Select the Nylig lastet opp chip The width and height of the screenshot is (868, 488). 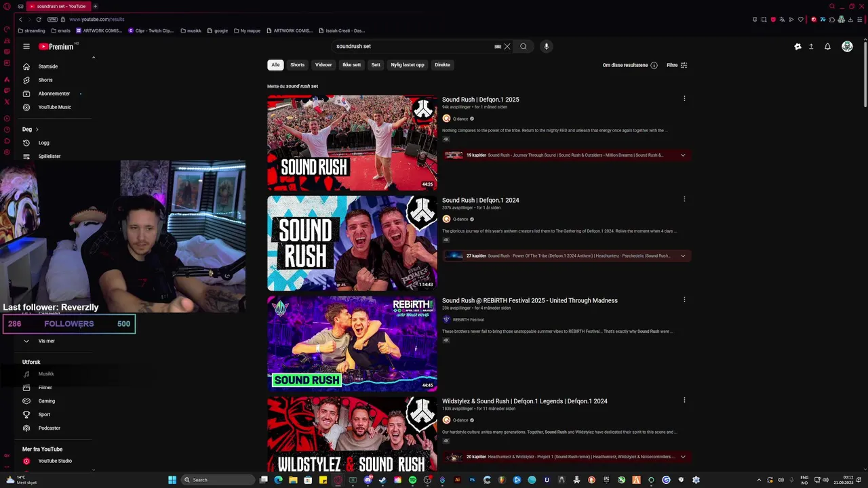click(408, 65)
